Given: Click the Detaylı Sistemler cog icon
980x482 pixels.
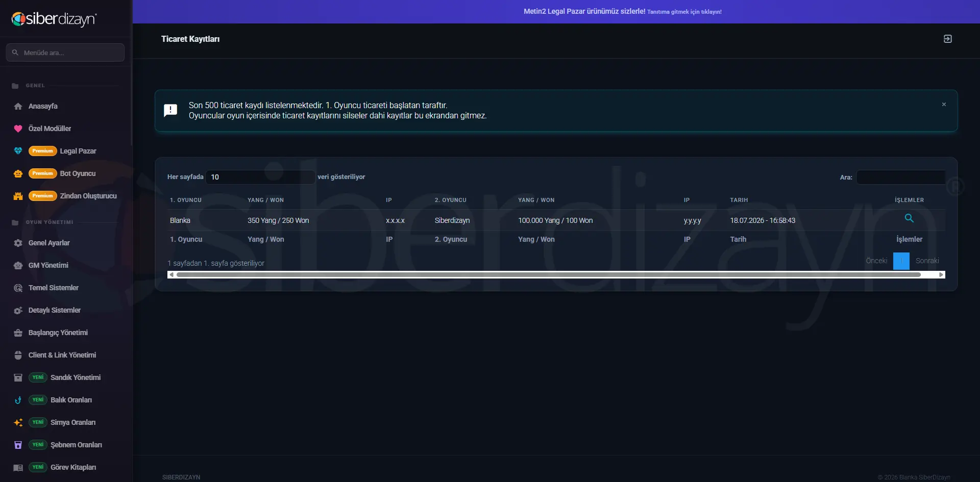Looking at the screenshot, I should coord(18,310).
